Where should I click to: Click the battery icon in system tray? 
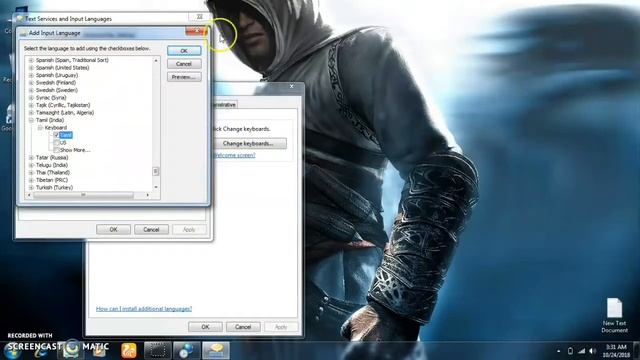pyautogui.click(x=570, y=351)
